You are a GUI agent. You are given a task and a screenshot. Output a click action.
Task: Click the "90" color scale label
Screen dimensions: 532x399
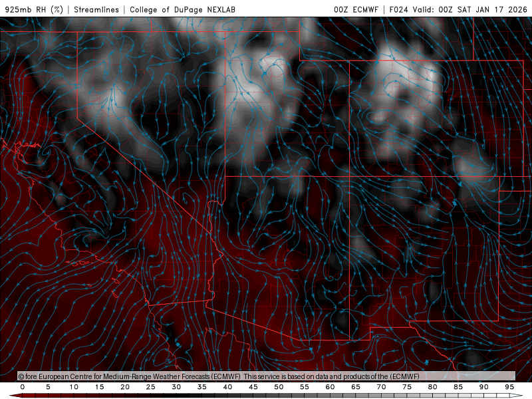tap(484, 387)
